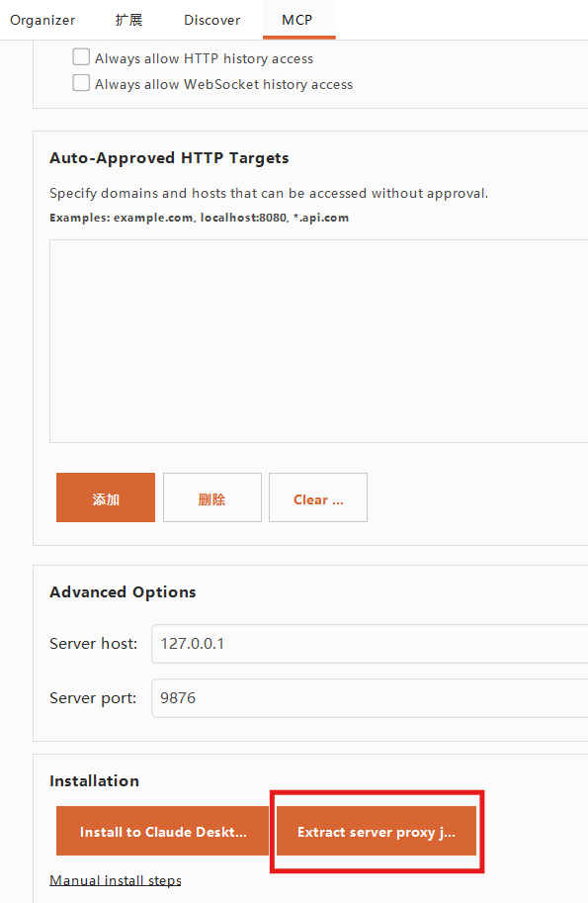Image resolution: width=588 pixels, height=903 pixels.
Task: Click inside the auto-approved targets list box
Action: (319, 341)
